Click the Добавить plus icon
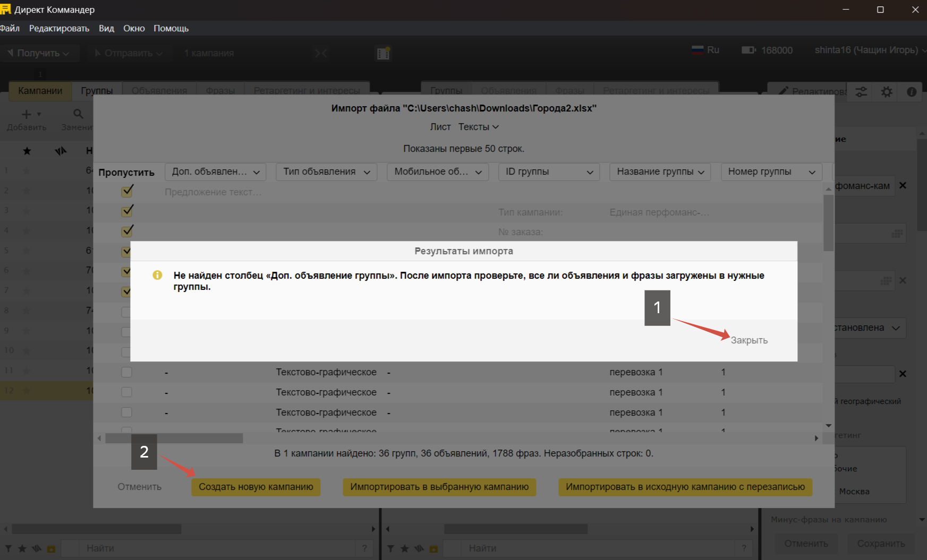This screenshot has width=927, height=560. click(26, 114)
